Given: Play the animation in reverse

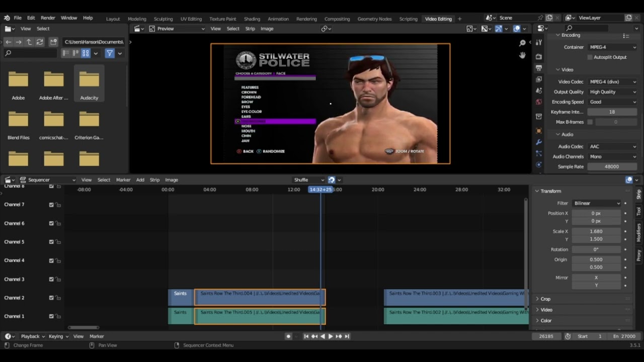Looking at the screenshot, I should 323,336.
